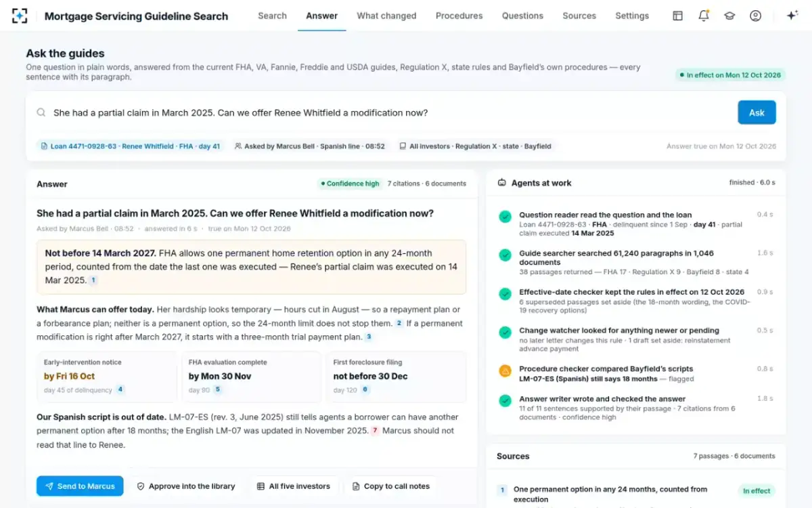Open citation 2 after the 24-month limit sentence

coord(399,323)
